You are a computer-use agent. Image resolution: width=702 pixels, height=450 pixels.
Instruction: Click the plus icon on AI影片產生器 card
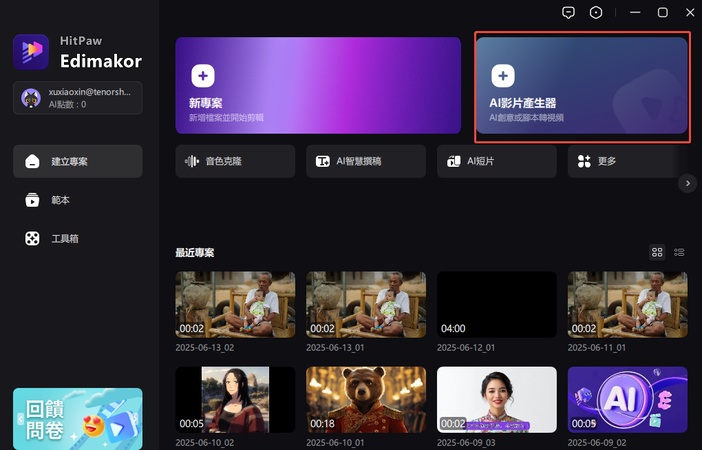[x=503, y=76]
